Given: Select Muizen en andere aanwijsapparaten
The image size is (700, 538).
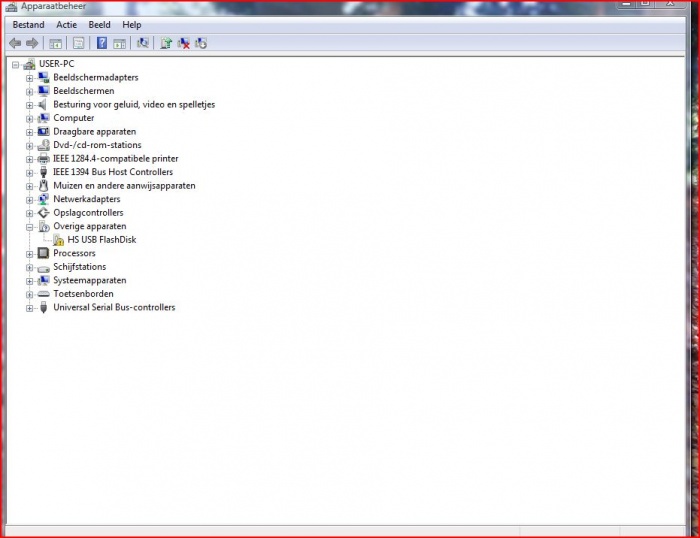Looking at the screenshot, I should 124,186.
